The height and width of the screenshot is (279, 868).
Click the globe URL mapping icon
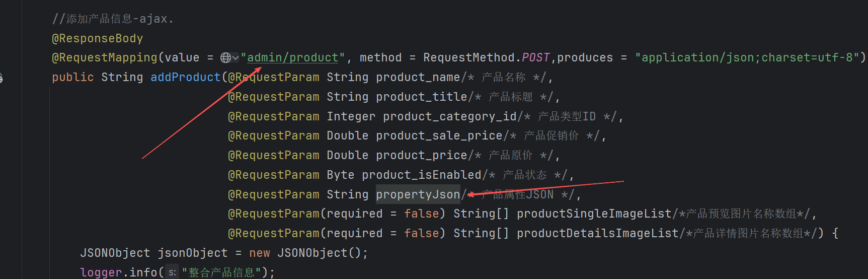click(x=225, y=58)
